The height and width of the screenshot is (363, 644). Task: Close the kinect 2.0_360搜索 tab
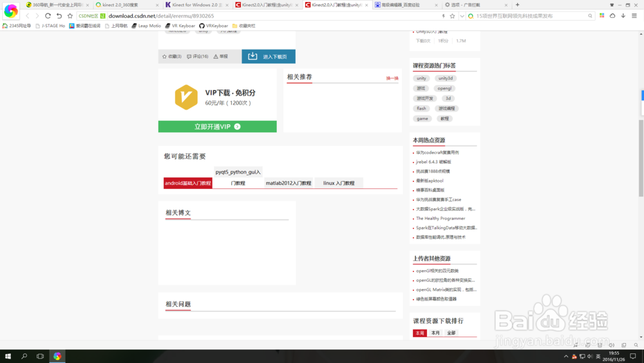point(157,5)
